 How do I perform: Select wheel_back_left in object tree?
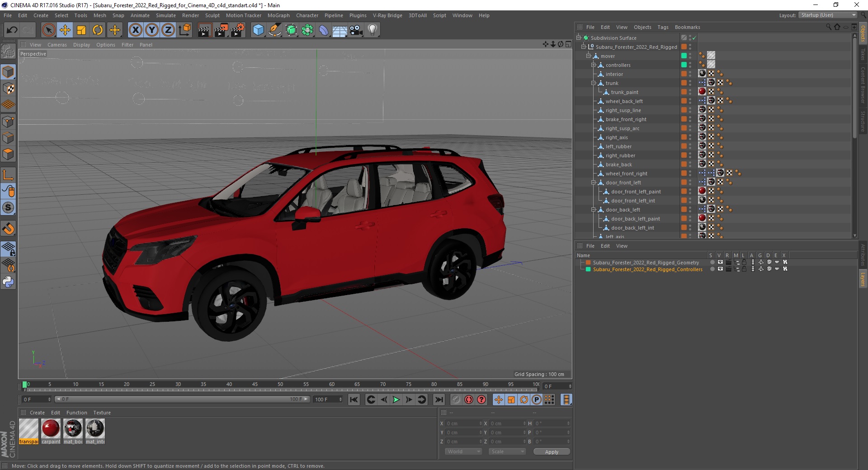(624, 101)
